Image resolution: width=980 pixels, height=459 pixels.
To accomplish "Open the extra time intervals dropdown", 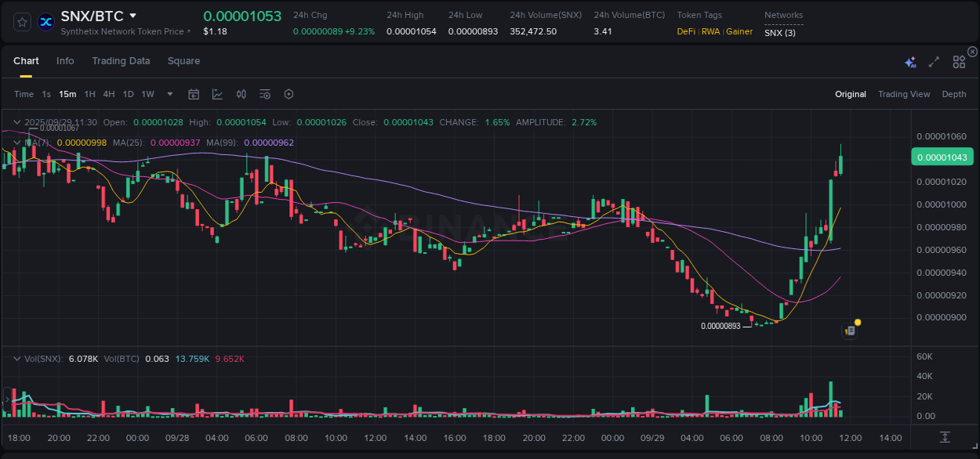I will [x=169, y=94].
